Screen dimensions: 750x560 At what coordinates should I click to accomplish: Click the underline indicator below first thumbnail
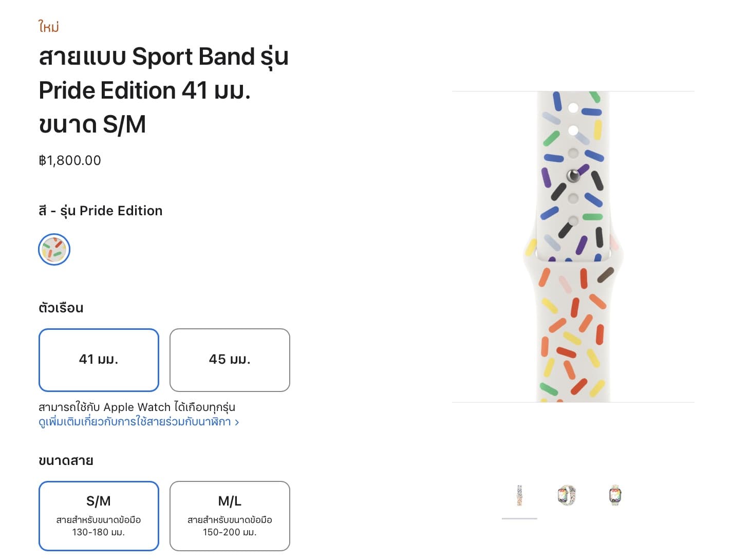coord(519,518)
